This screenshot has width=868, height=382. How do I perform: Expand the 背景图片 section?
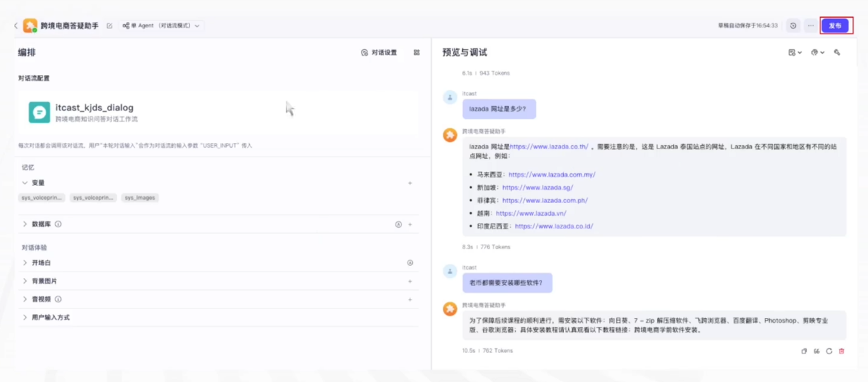[25, 281]
